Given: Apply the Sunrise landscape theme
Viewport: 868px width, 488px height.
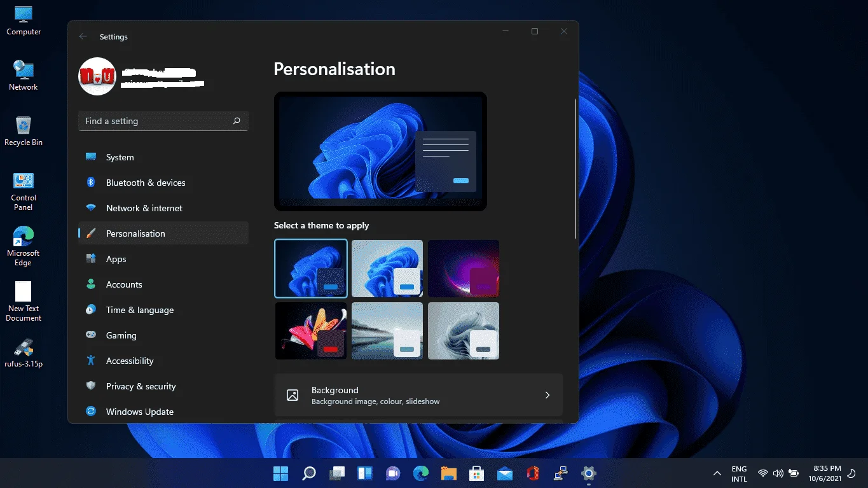Looking at the screenshot, I should [387, 331].
